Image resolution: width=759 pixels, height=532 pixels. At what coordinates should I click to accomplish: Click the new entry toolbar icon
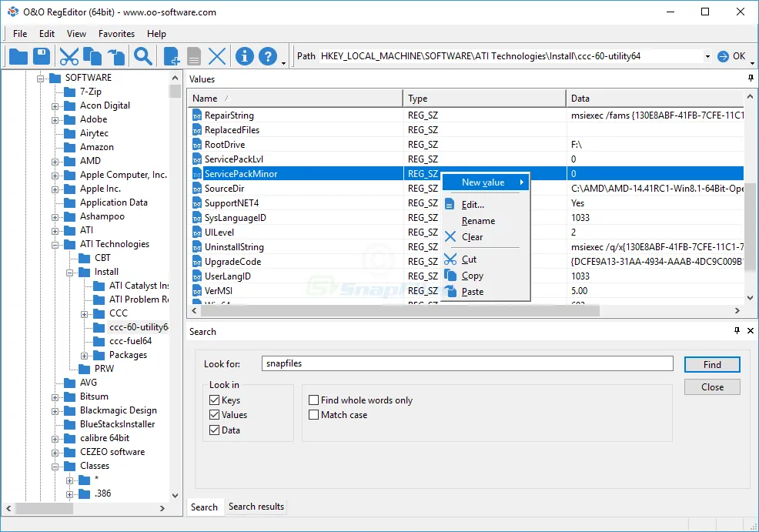[x=172, y=57]
